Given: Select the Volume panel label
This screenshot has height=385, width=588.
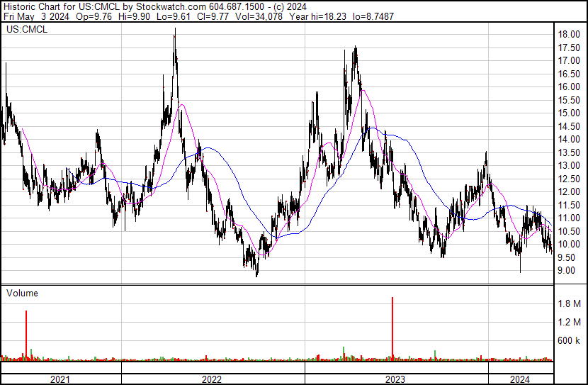Looking at the screenshot, I should 22,293.
